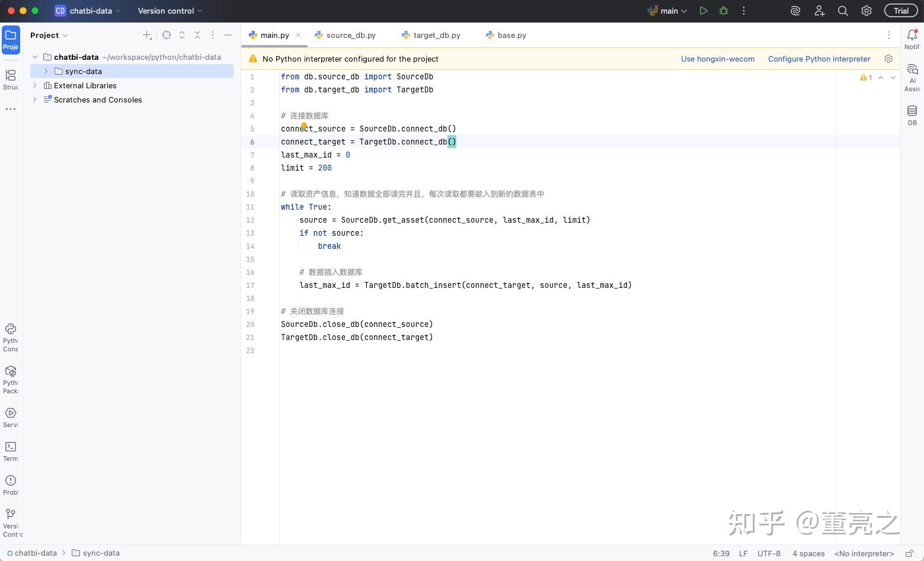Image resolution: width=924 pixels, height=561 pixels.
Task: Add new file or directory in Project panel
Action: pos(147,35)
